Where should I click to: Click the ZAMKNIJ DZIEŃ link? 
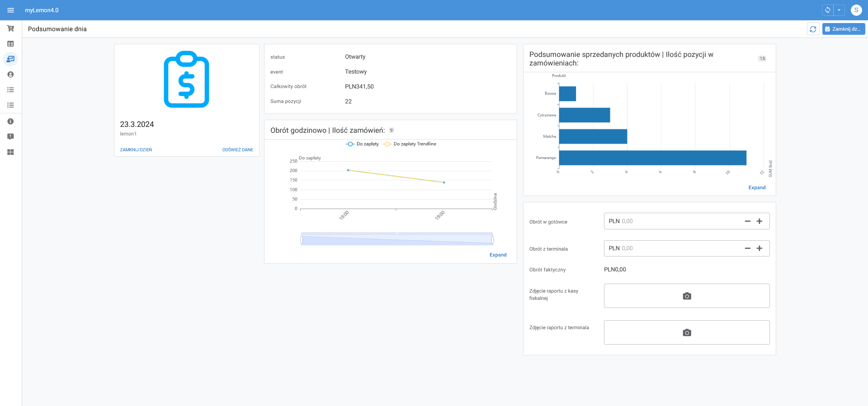pos(136,150)
